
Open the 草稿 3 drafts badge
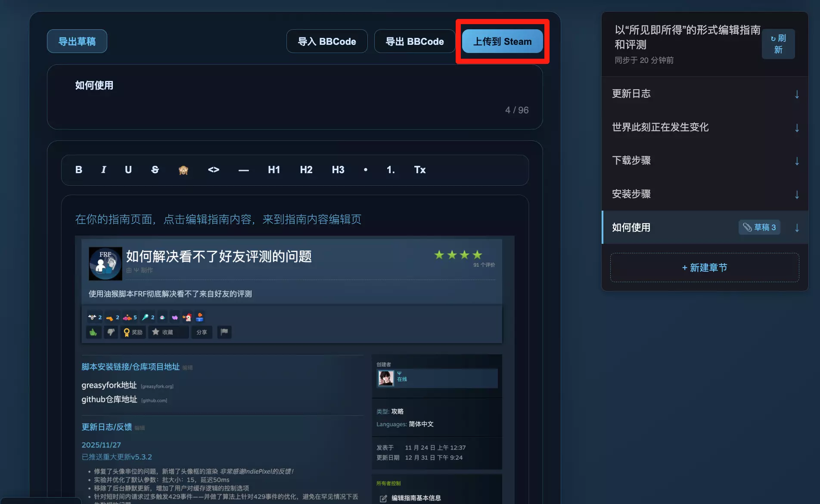(759, 227)
